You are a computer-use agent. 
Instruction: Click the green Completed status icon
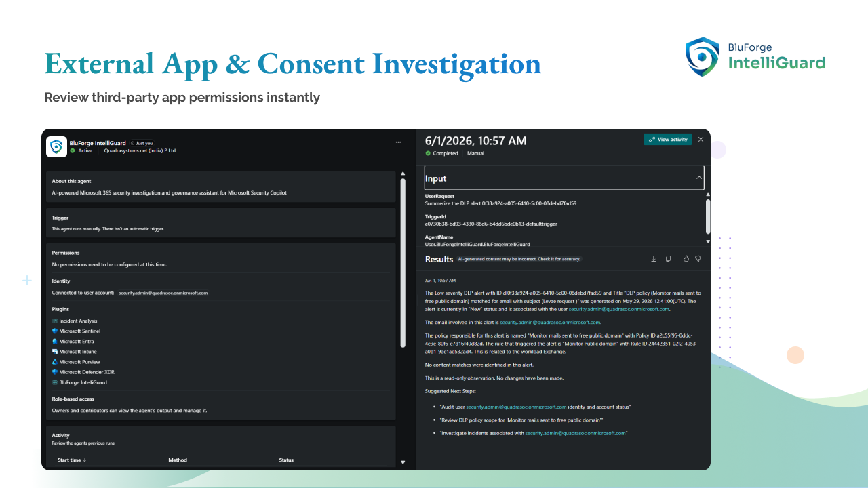coord(428,153)
